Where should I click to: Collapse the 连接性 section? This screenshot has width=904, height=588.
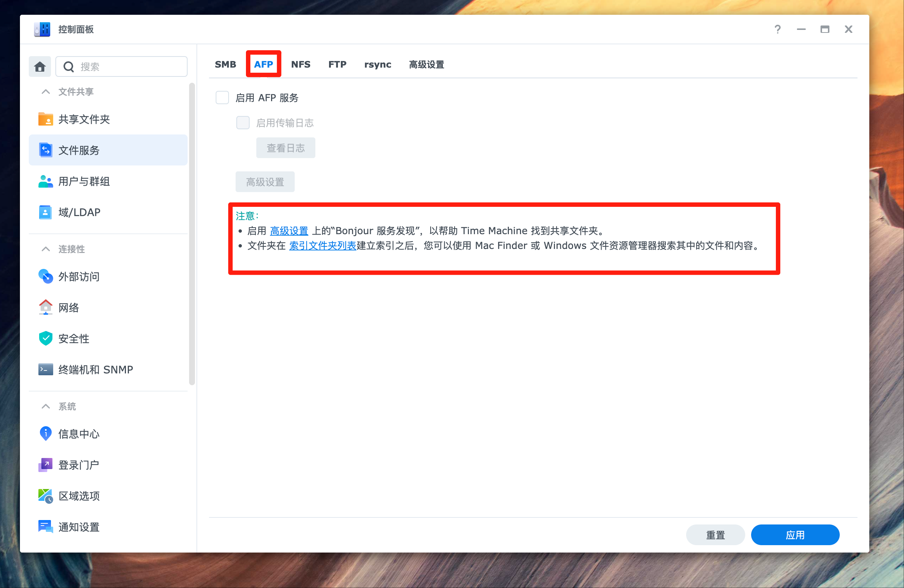45,249
